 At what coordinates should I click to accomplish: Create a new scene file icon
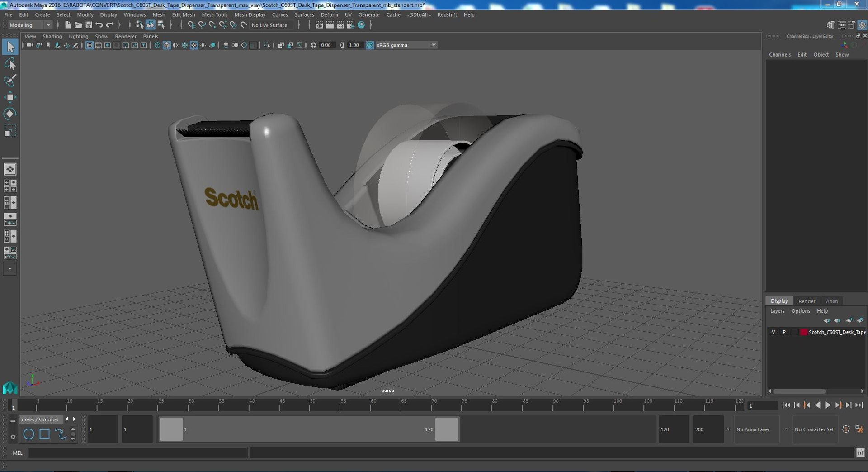tap(68, 25)
